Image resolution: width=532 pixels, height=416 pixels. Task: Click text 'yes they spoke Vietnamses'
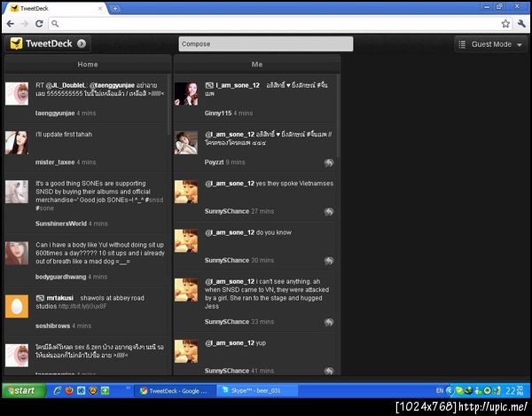(x=294, y=184)
